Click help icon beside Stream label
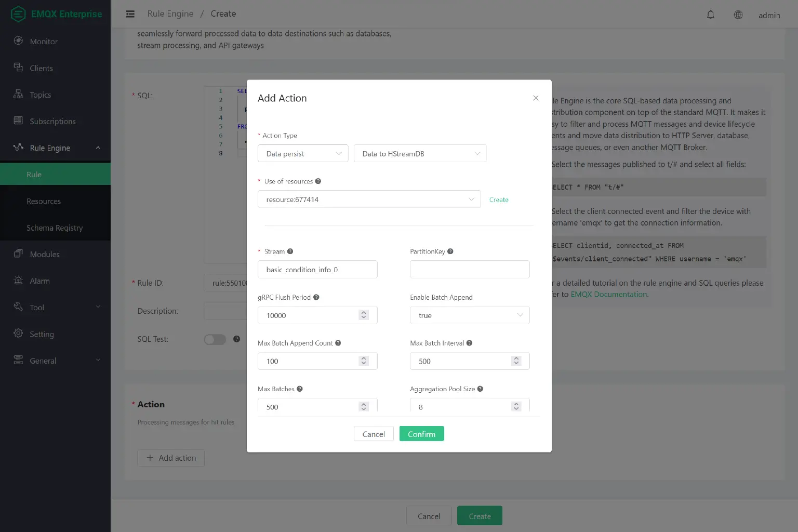Screen dimensions: 798x532 tap(290, 251)
